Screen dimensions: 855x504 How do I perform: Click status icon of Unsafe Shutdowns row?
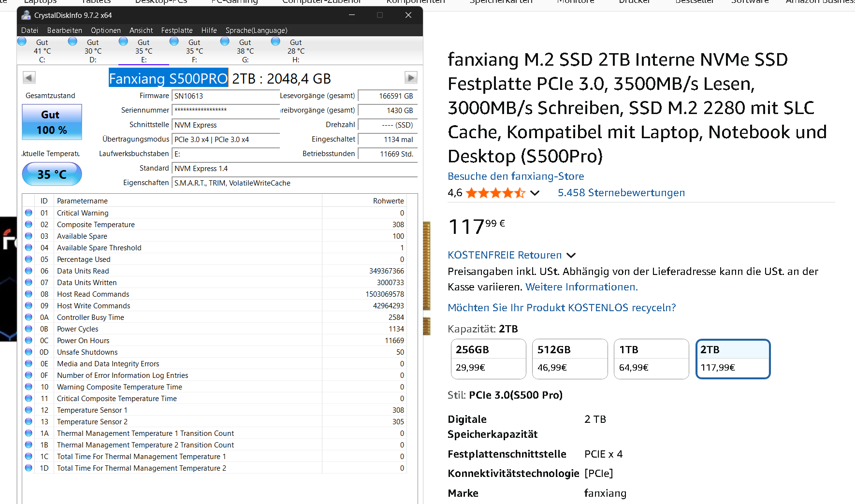click(x=29, y=352)
